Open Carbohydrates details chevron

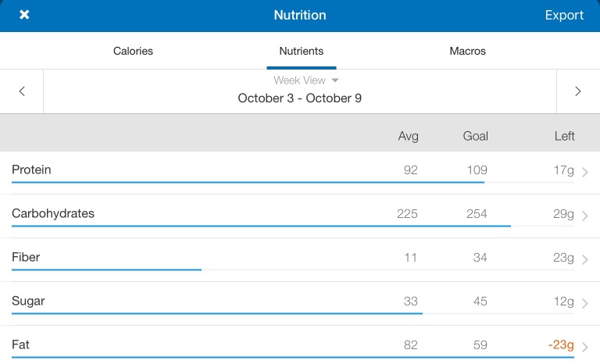click(x=585, y=216)
